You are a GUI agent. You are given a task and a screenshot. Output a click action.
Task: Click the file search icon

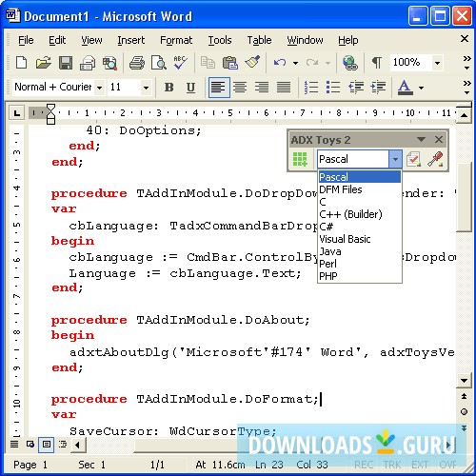[x=109, y=63]
